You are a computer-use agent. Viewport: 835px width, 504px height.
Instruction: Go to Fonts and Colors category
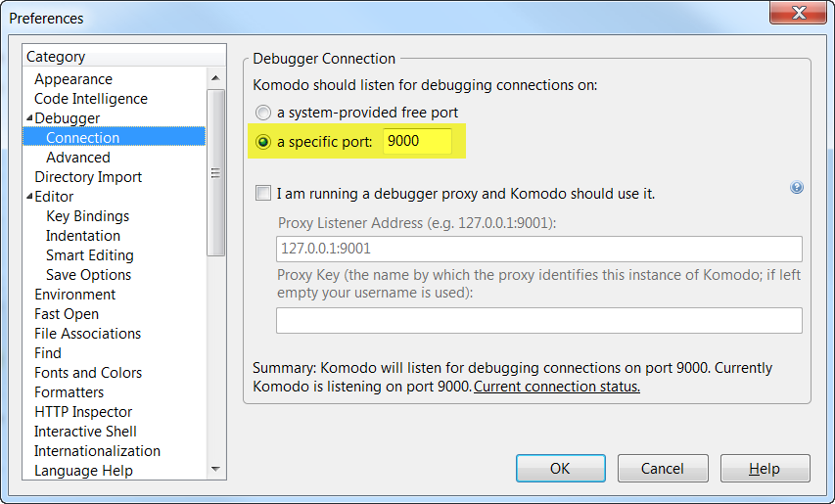[88, 373]
